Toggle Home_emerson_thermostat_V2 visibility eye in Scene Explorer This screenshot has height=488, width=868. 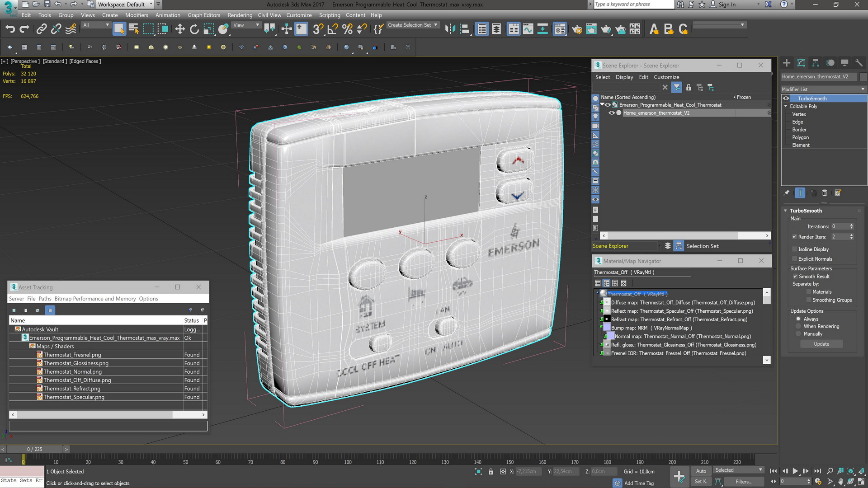tap(612, 113)
